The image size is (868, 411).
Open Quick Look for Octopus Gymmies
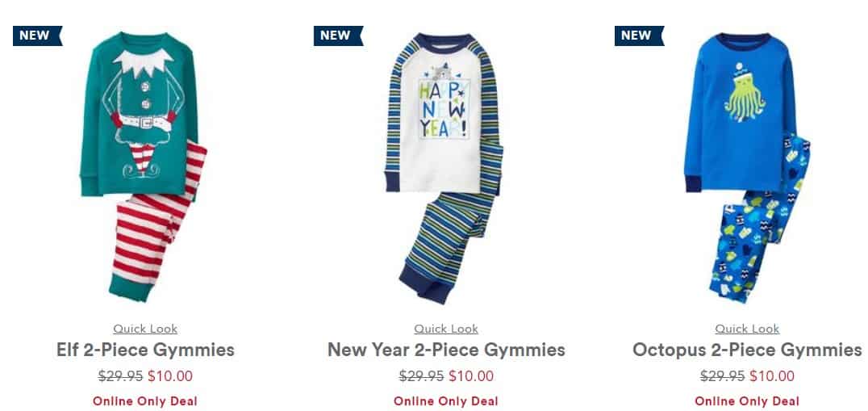tap(747, 329)
